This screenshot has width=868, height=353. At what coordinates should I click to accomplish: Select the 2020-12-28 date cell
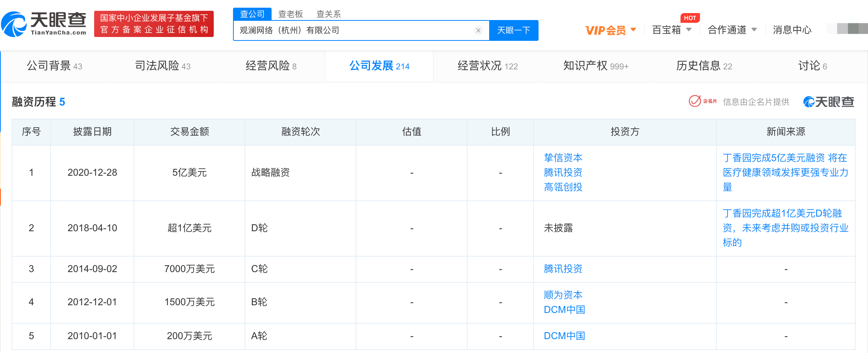[x=92, y=172]
